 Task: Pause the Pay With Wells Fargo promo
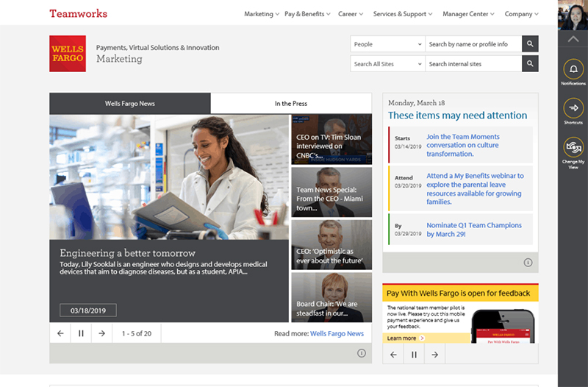point(414,355)
